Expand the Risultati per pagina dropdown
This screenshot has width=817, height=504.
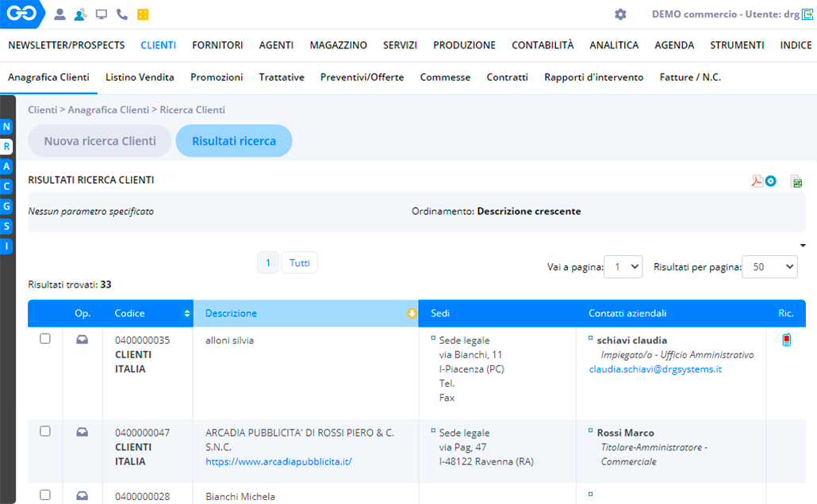click(769, 267)
